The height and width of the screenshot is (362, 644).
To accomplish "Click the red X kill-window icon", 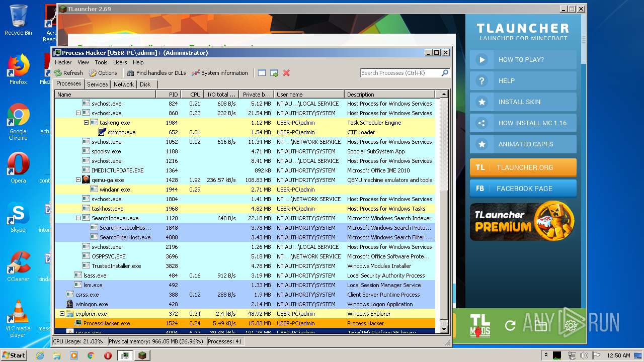I will pos(286,73).
